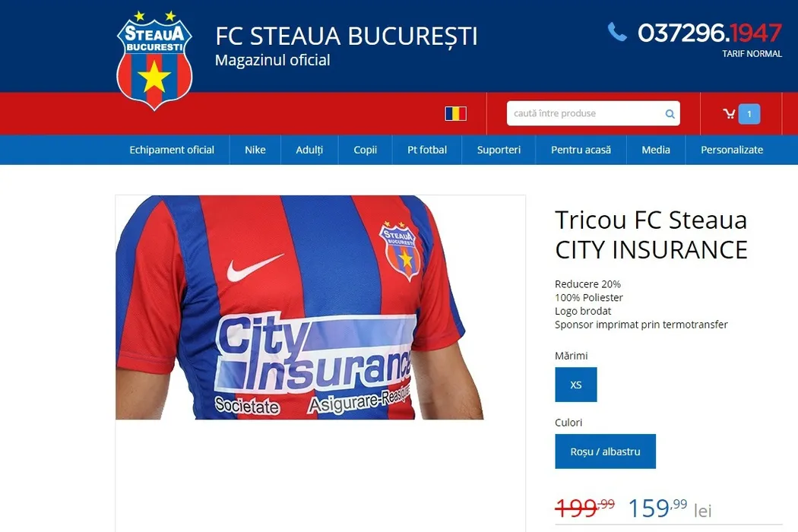Click the Romanian flag language icon
The height and width of the screenshot is (532, 798).
[x=455, y=113]
